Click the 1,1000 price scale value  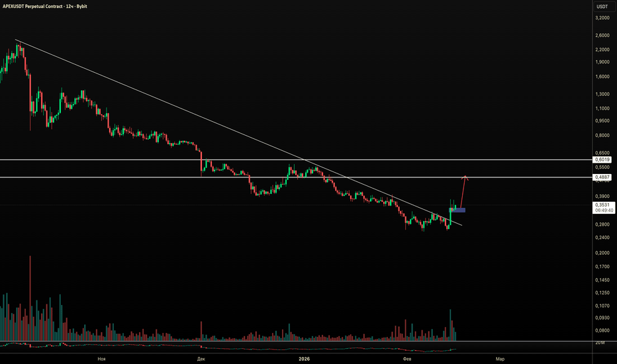[602, 109]
